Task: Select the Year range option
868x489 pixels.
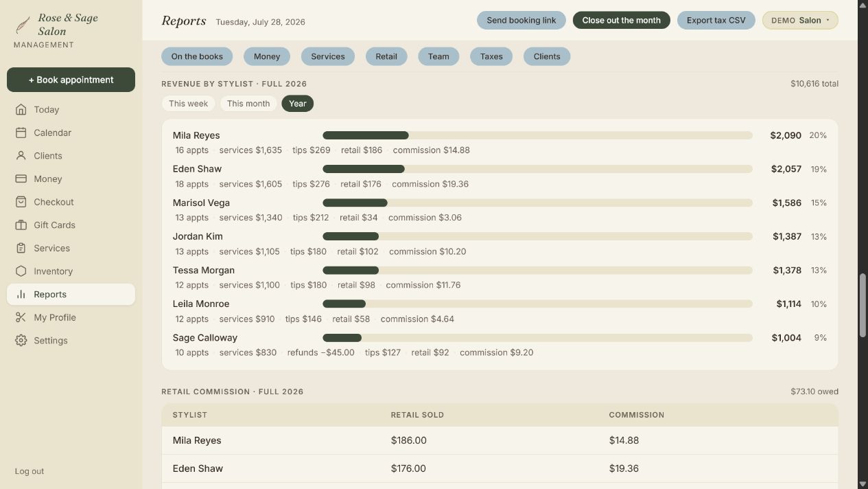Action: [297, 104]
